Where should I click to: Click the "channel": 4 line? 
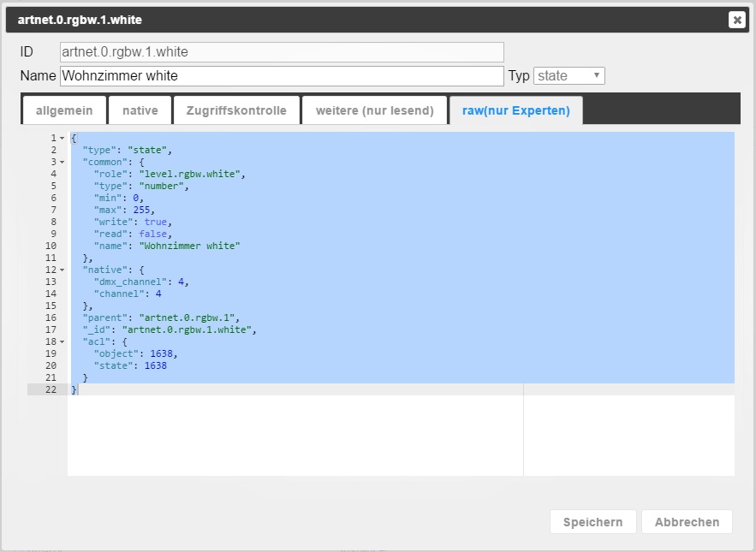pyautogui.click(x=128, y=294)
